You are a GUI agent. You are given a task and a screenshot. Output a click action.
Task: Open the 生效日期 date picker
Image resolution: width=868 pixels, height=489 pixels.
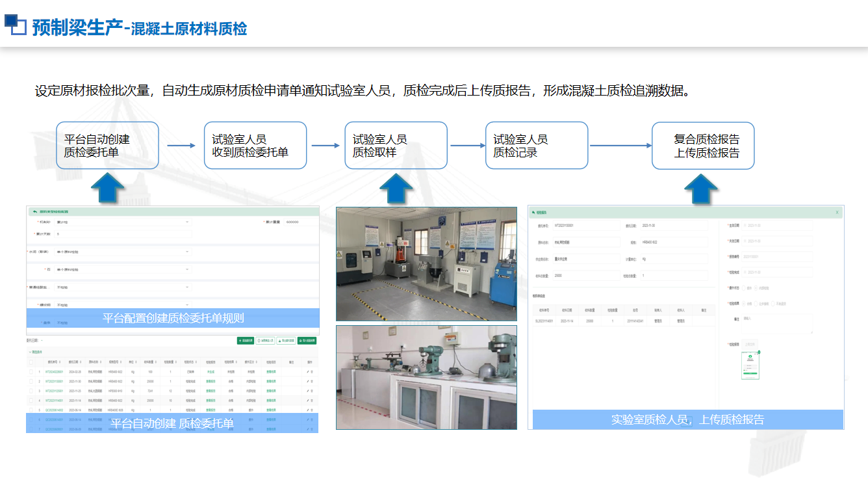pyautogui.click(x=778, y=226)
